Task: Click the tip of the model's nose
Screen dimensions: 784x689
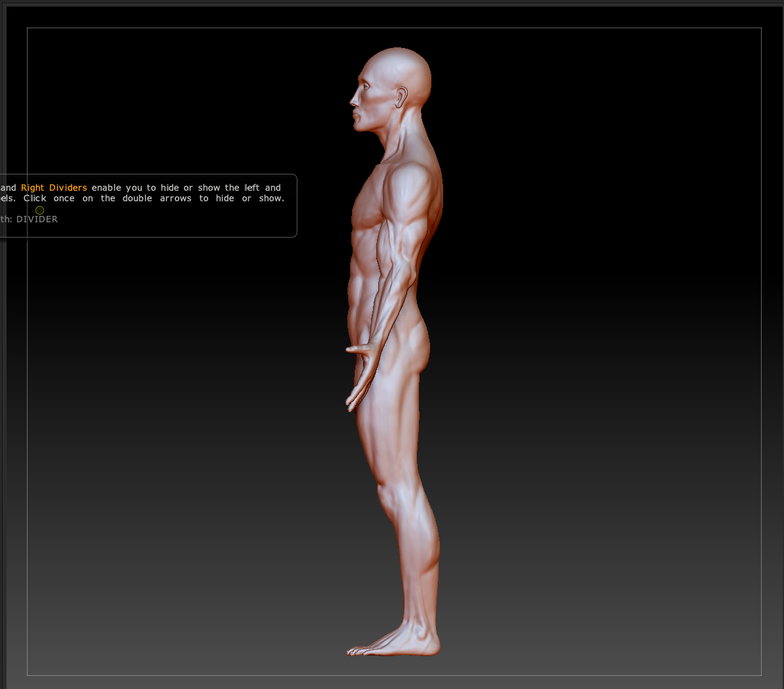Action: [x=351, y=102]
